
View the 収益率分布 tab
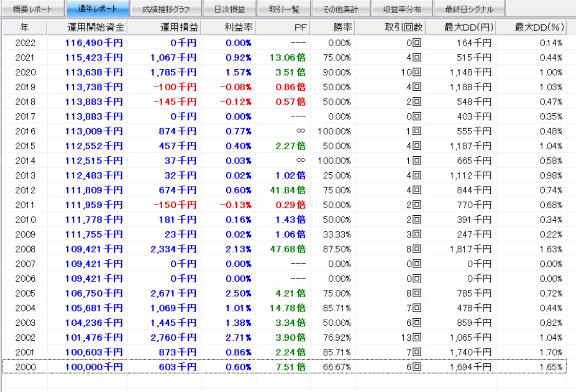click(x=405, y=9)
